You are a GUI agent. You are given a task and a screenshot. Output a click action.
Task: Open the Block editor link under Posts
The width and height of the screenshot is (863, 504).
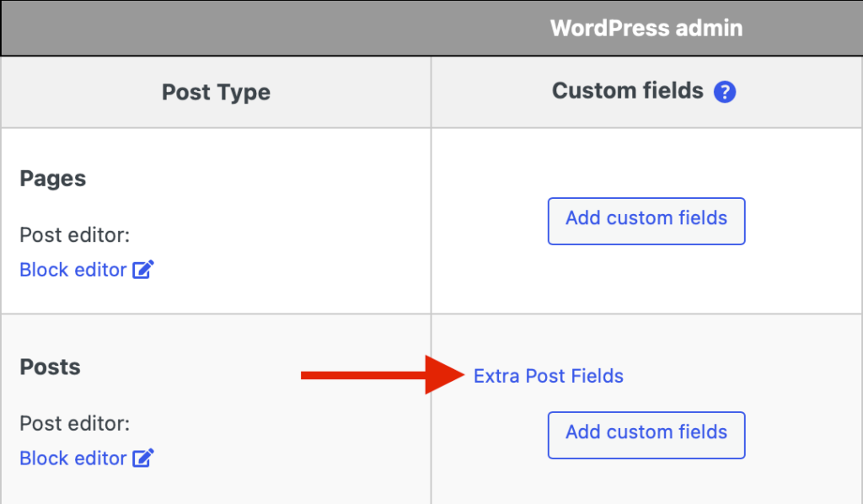coord(73,458)
